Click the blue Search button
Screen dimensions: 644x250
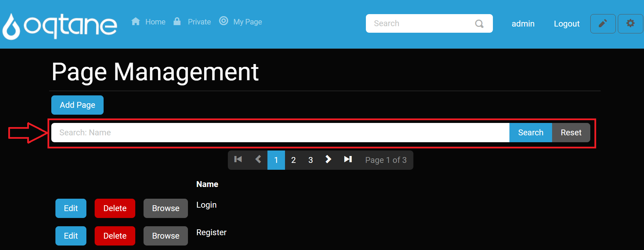[x=531, y=133]
